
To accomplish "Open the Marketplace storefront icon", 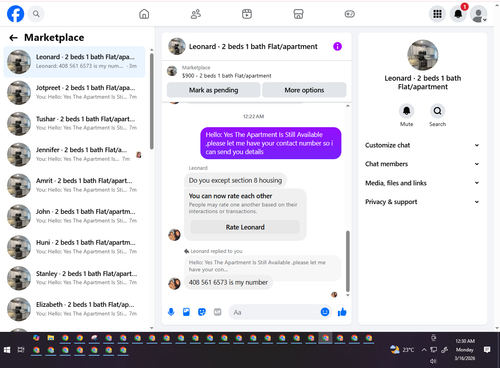I will [x=298, y=14].
